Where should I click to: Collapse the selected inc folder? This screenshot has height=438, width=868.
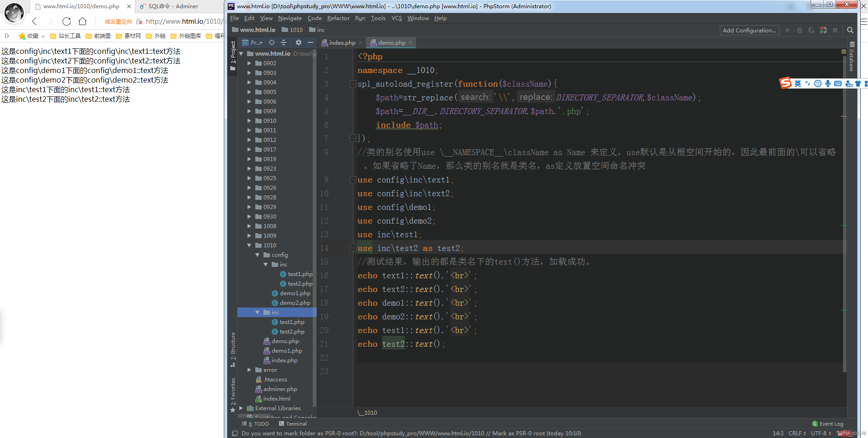[x=258, y=313]
